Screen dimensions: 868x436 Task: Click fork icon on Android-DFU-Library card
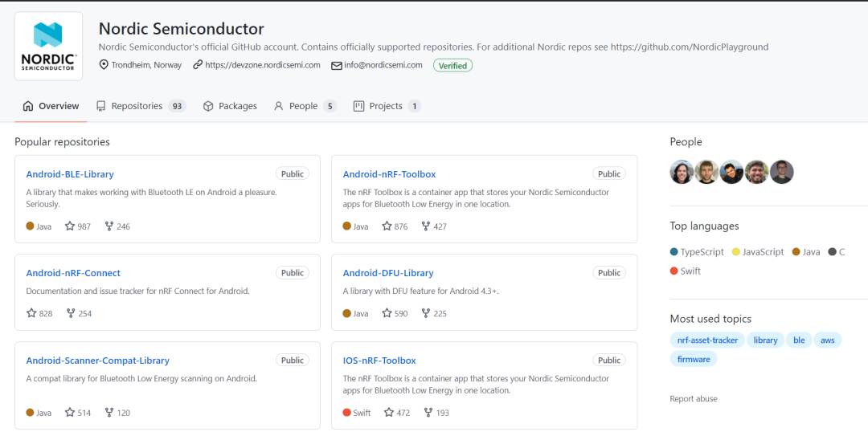point(426,313)
